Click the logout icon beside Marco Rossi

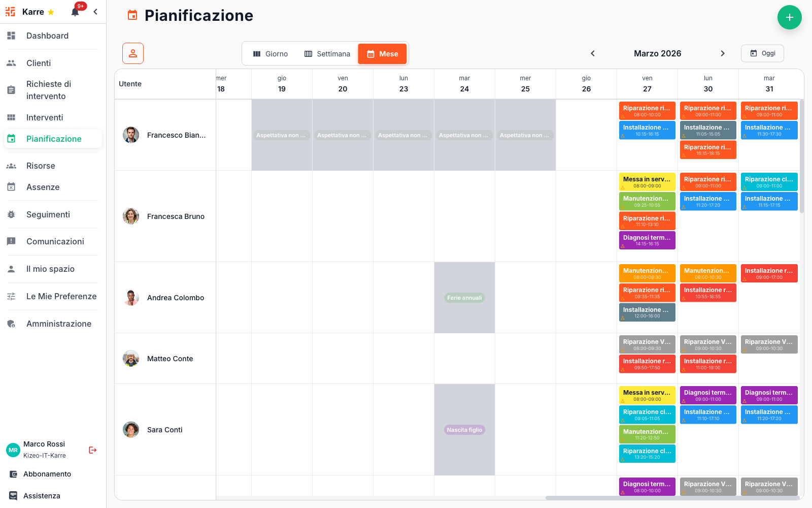coord(93,450)
